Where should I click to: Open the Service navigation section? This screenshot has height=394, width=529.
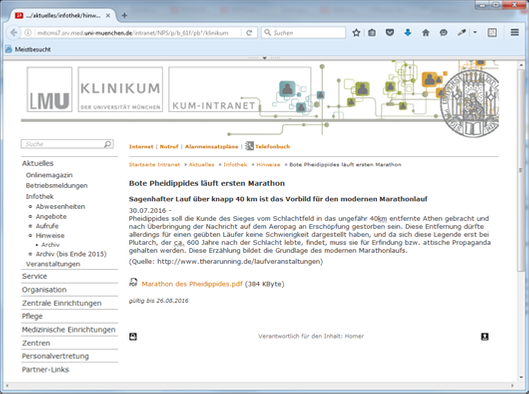(34, 276)
